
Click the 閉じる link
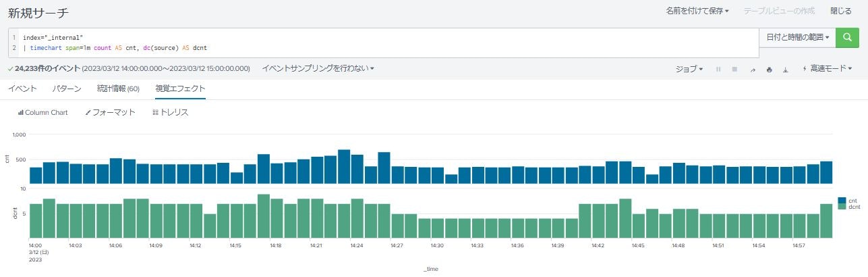[840, 11]
